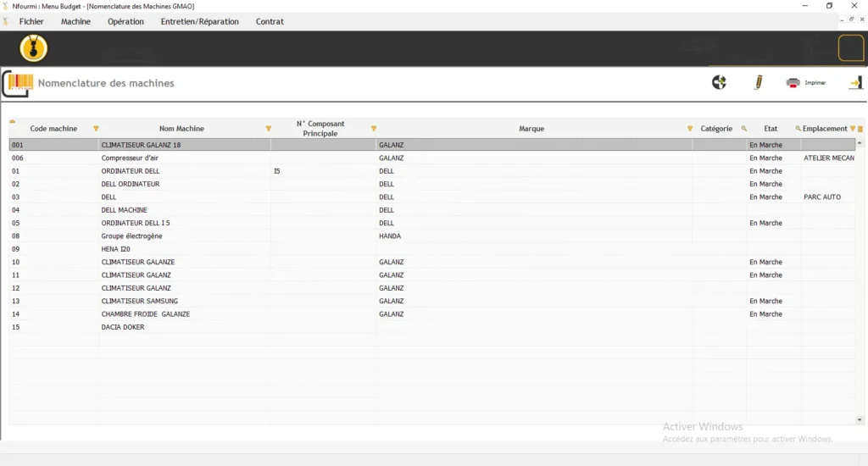Viewport: 868px width, 466px height.
Task: Select the CLIMATISEUR GALANZE row
Action: (x=432, y=262)
